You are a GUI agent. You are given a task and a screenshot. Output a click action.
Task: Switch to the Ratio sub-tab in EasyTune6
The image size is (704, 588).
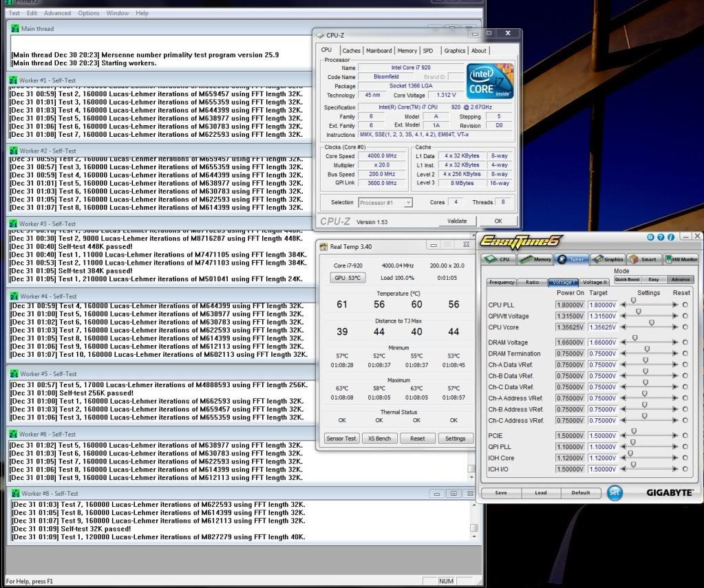(533, 283)
